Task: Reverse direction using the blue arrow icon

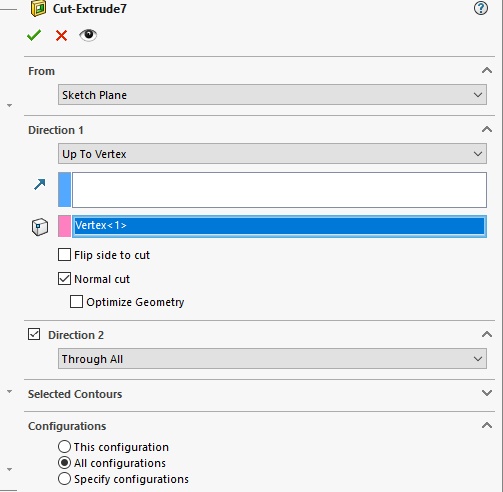Action: (40, 184)
